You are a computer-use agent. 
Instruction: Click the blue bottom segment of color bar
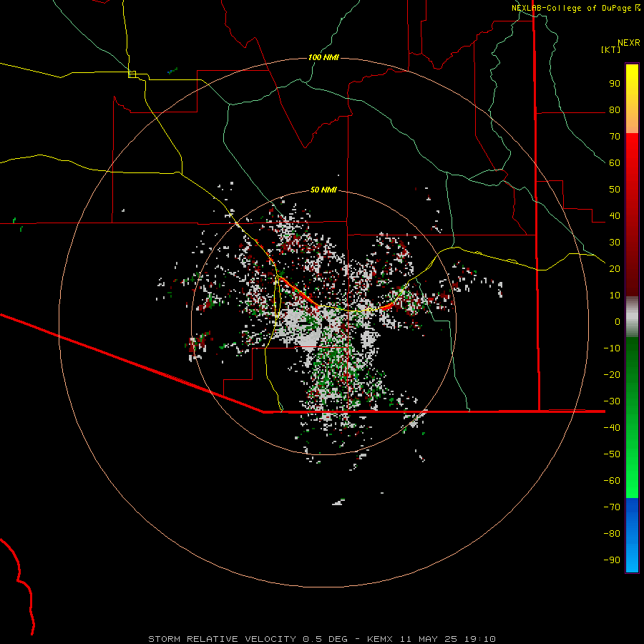tap(632, 535)
